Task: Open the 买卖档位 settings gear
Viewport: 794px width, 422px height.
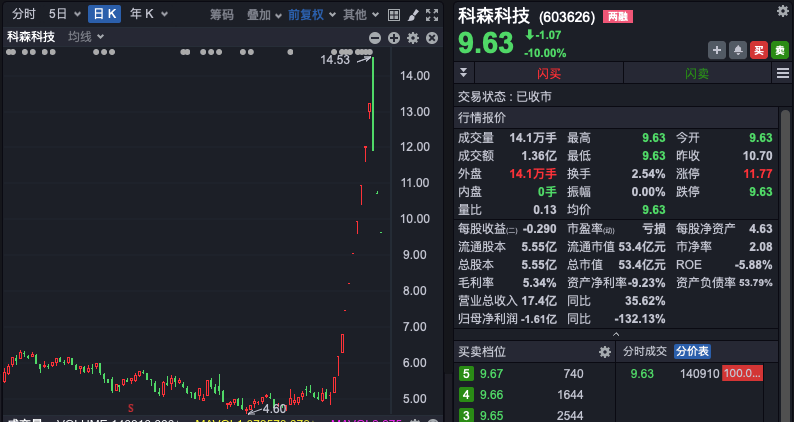Action: coord(604,352)
